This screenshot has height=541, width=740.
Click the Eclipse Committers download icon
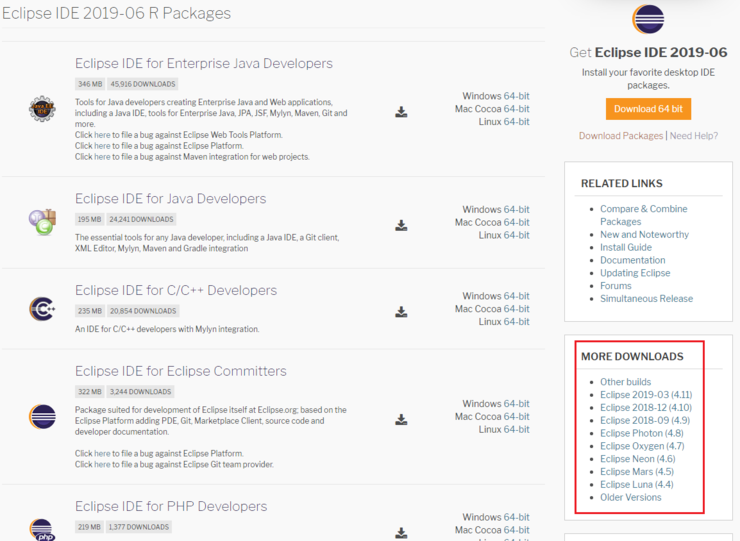pyautogui.click(x=401, y=420)
